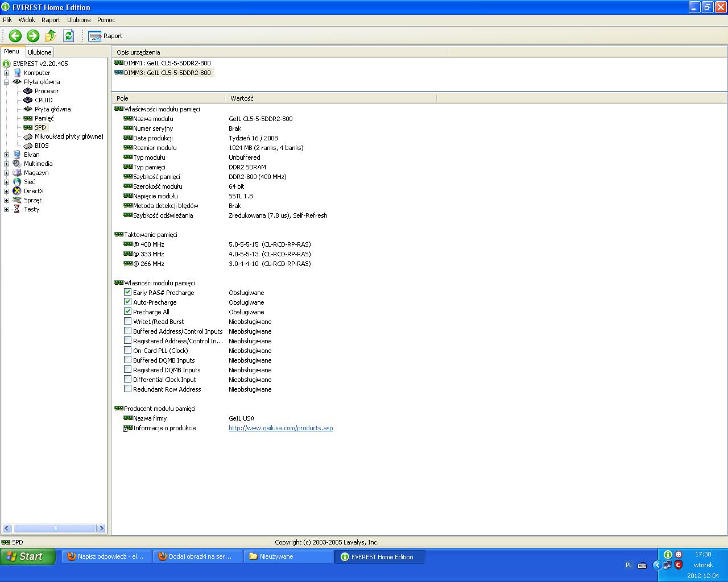Click the DirectX icon in the tree

point(17,191)
